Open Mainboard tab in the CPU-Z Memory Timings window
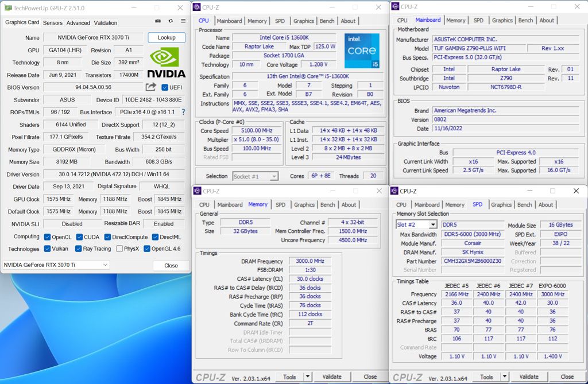 230,205
